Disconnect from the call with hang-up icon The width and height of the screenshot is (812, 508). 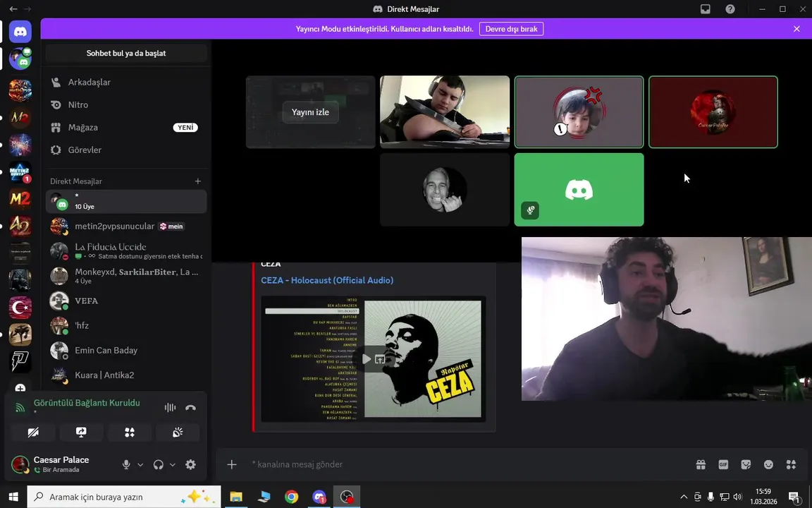tap(190, 407)
